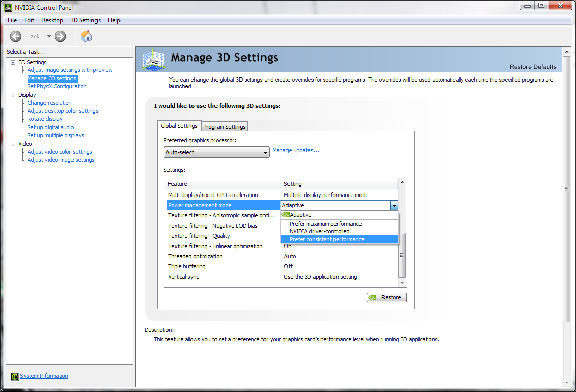The image size is (576, 392).
Task: Choose Adaptive in the dropdown list
Action: [340, 215]
